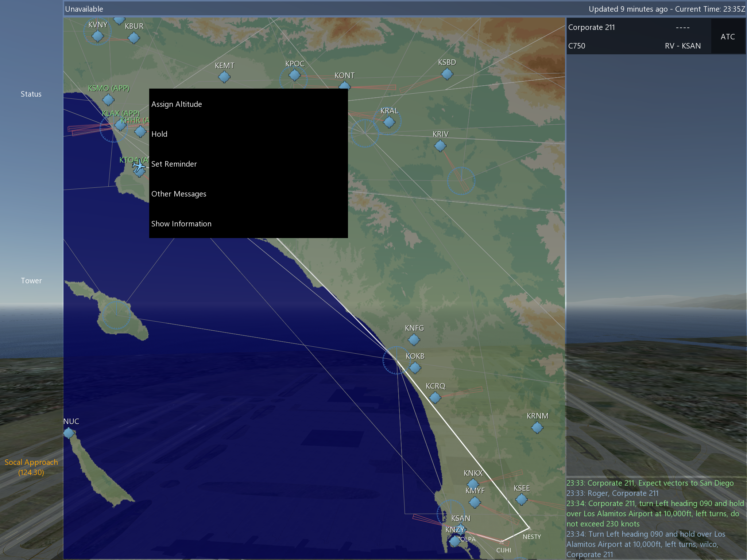747x560 pixels.
Task: Select the KRNM airport marker
Action: coord(537,428)
